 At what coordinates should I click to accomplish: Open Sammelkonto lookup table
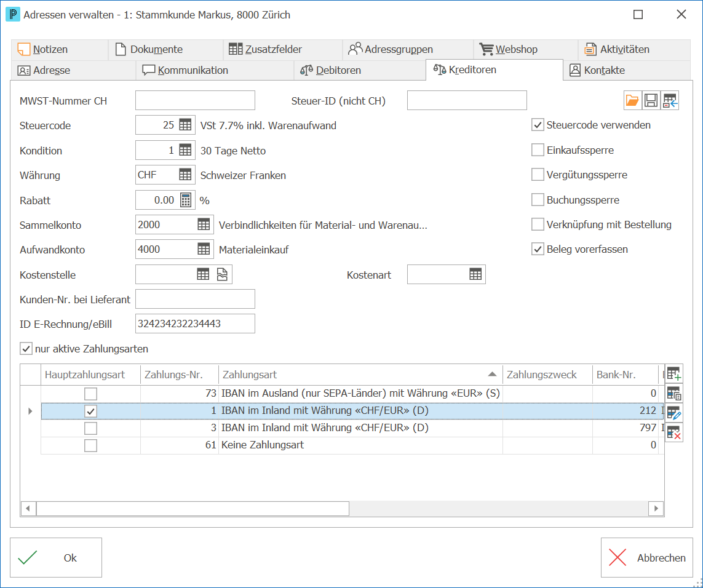coord(204,224)
